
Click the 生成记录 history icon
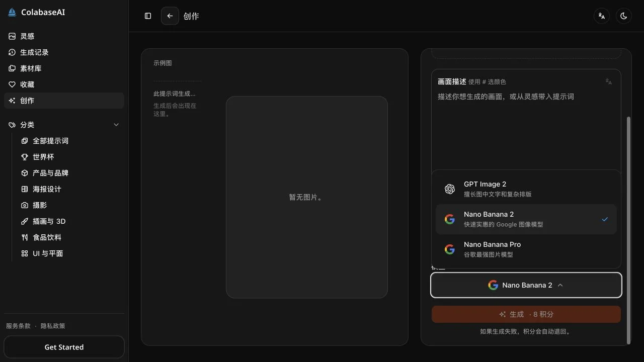coord(12,52)
